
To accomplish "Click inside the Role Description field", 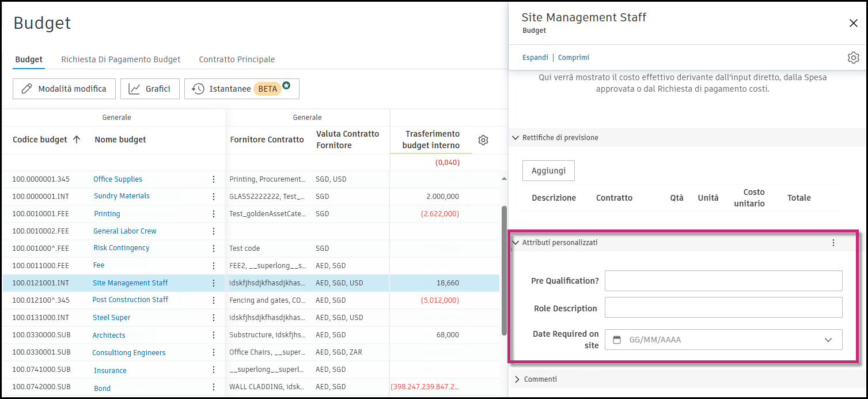I will [x=723, y=307].
